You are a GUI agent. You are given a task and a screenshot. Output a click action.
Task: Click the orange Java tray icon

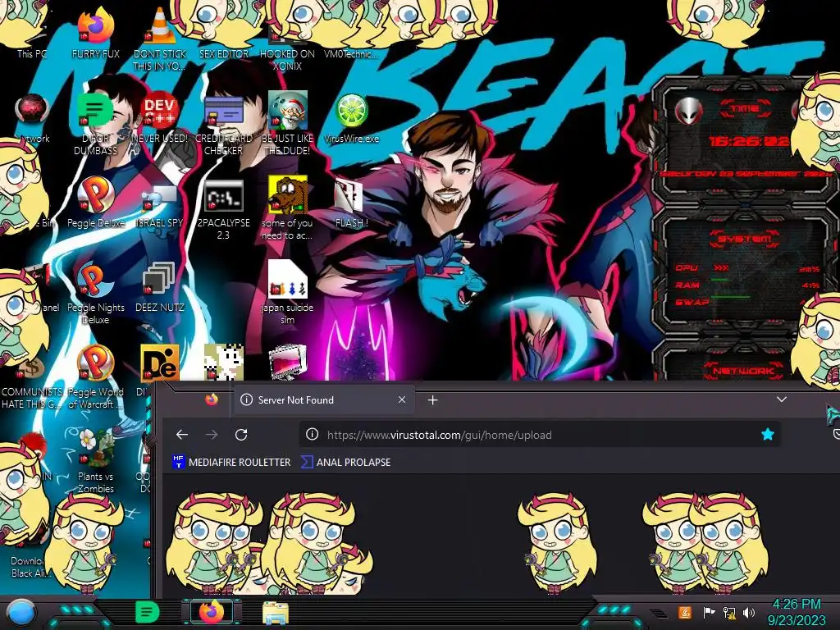pyautogui.click(x=685, y=612)
